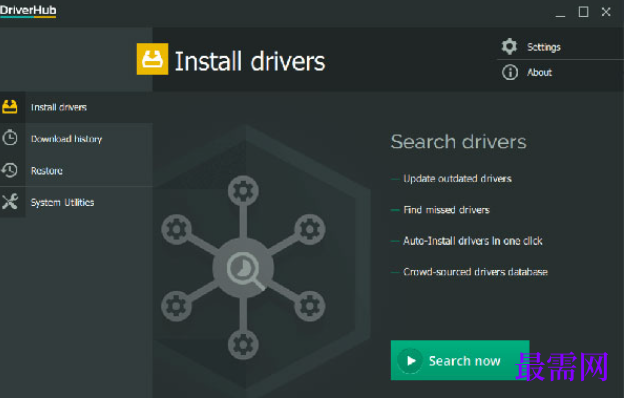Image resolution: width=627 pixels, height=398 pixels.
Task: Open Settings from the top right
Action: coord(543,47)
